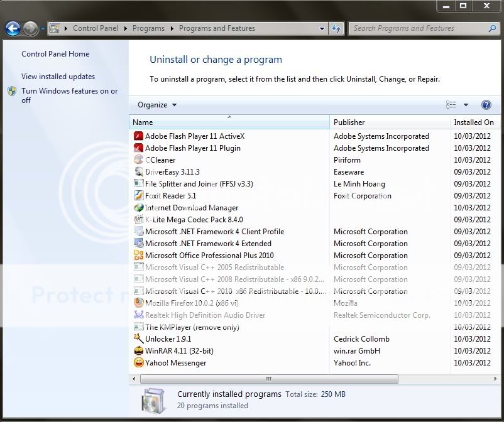Click 20 programs installed status text
The width and height of the screenshot is (504, 422).
(212, 406)
